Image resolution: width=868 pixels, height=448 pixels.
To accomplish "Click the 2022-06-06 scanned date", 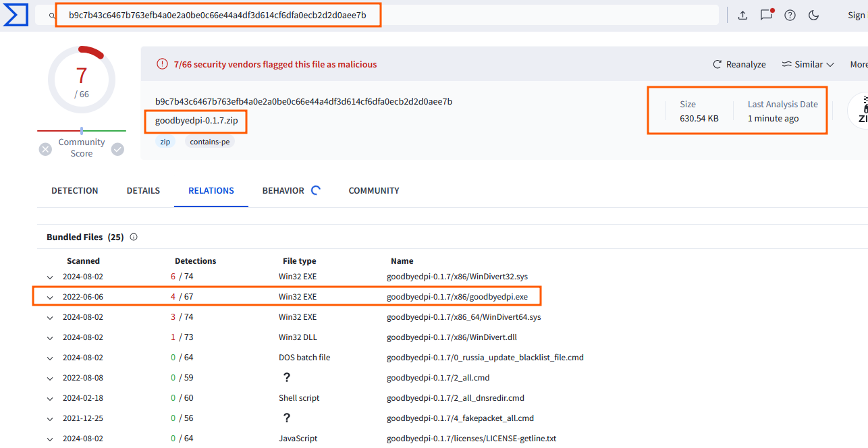I will point(83,297).
